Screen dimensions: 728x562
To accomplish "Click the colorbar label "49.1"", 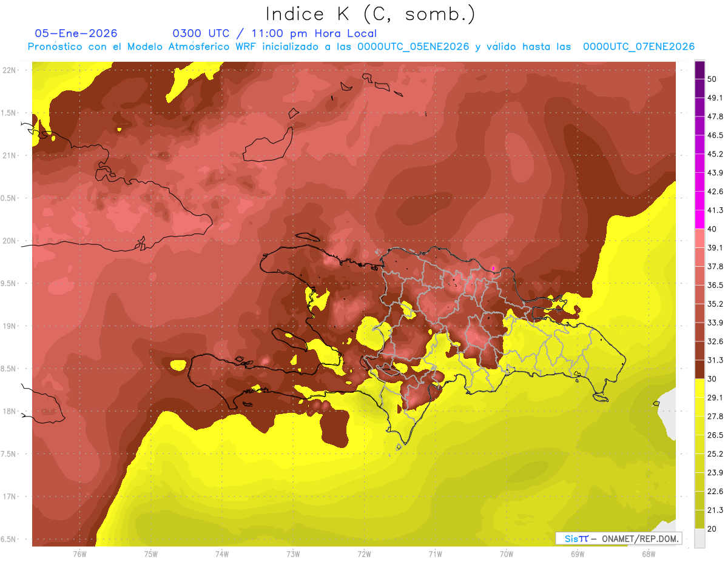I will (x=715, y=98).
